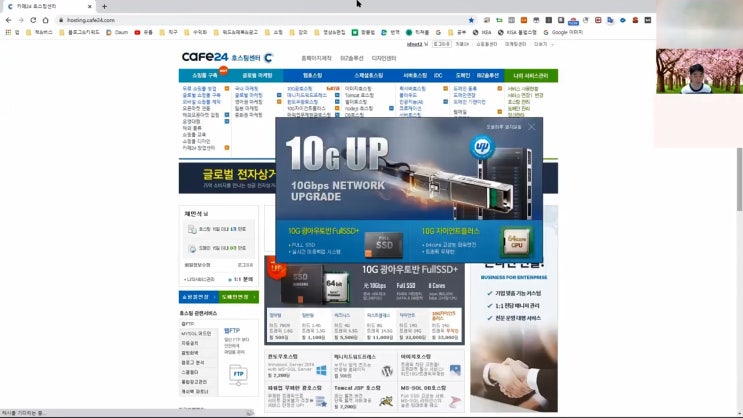The image size is (743, 418).
Task: Open 10G 광아우토반 FullSSD+ in popup
Action: pyautogui.click(x=324, y=231)
